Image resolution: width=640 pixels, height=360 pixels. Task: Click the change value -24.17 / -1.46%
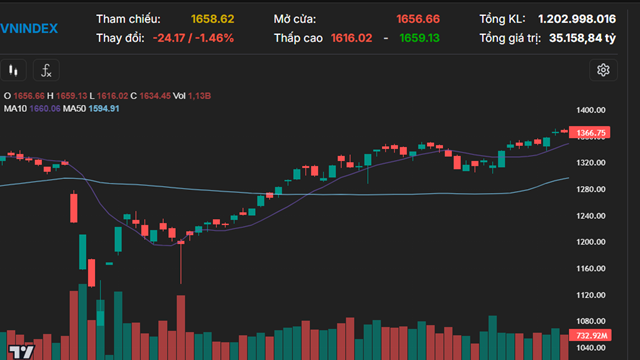(193, 38)
